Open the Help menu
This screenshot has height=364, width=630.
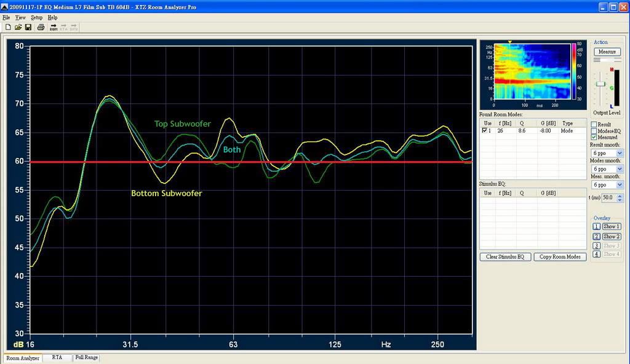click(52, 18)
